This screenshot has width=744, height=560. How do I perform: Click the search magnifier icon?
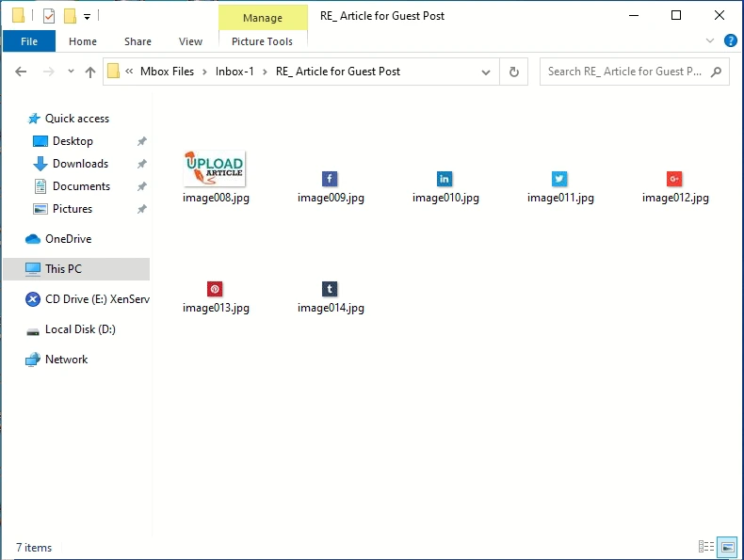pos(716,72)
